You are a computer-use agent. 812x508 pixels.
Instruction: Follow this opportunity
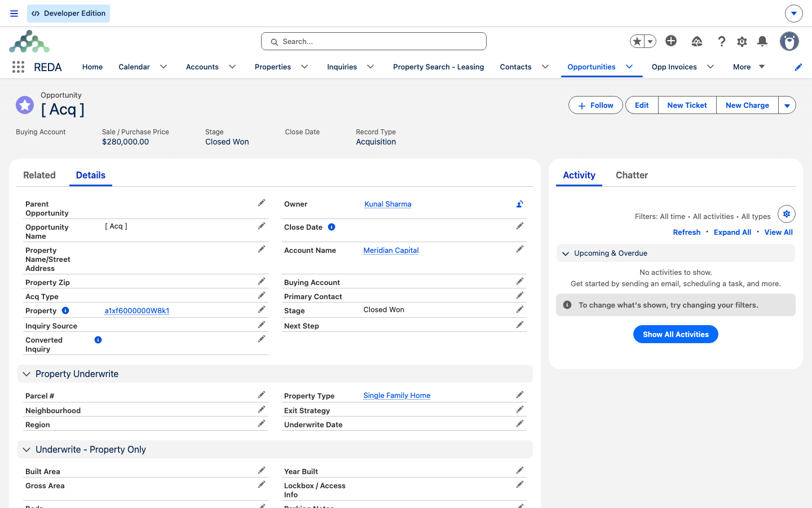[x=595, y=105]
